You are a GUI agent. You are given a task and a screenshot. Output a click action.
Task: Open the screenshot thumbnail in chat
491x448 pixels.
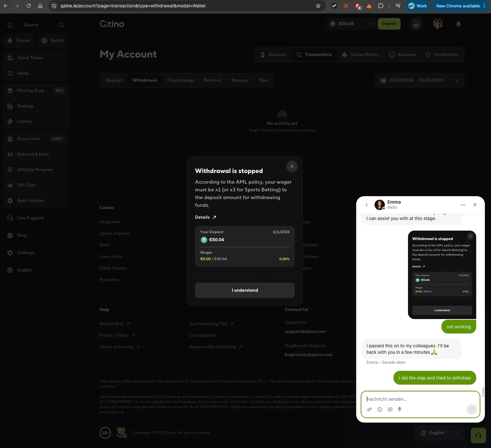(x=442, y=275)
